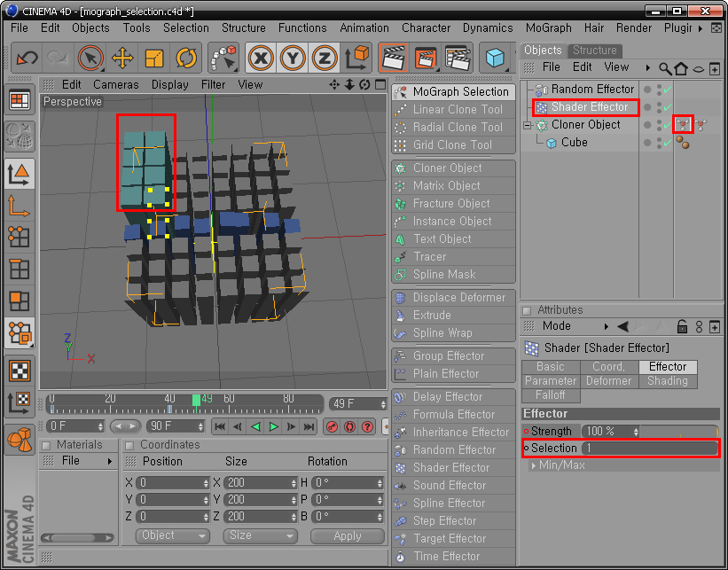
Task: Switch to the Structure tab
Action: pyautogui.click(x=595, y=51)
